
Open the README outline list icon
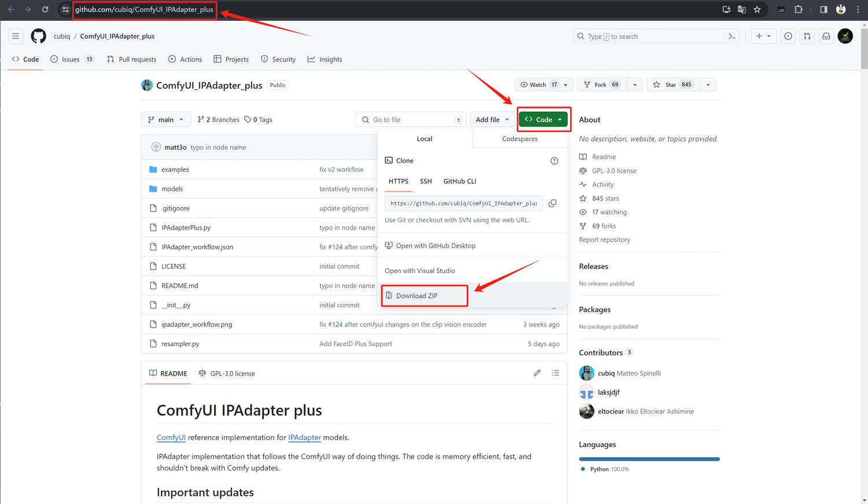pos(556,373)
